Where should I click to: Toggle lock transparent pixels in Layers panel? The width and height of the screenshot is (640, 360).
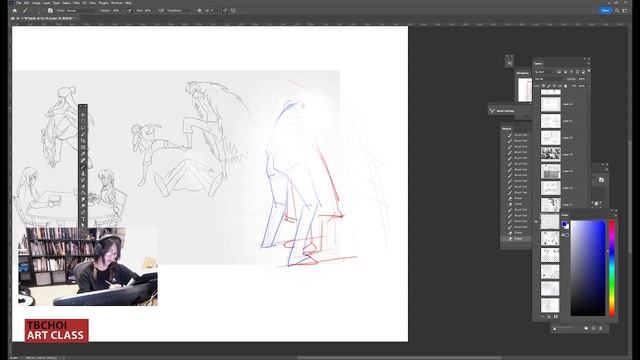543,86
